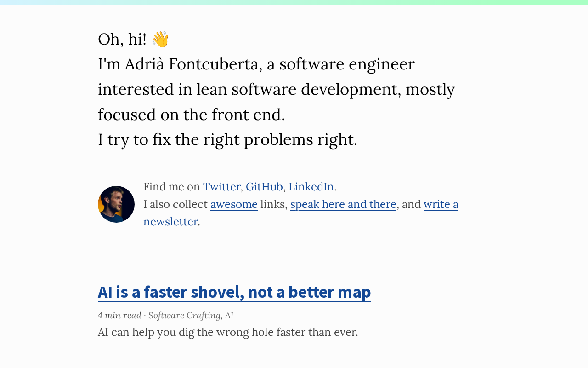The image size is (588, 368).
Task: Click the author's round profile photo
Action: coord(116,204)
